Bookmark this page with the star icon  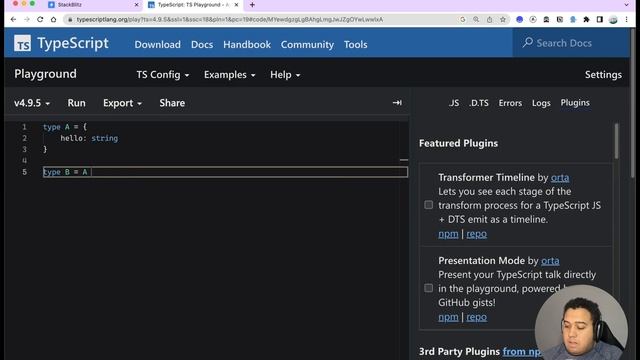tap(503, 19)
